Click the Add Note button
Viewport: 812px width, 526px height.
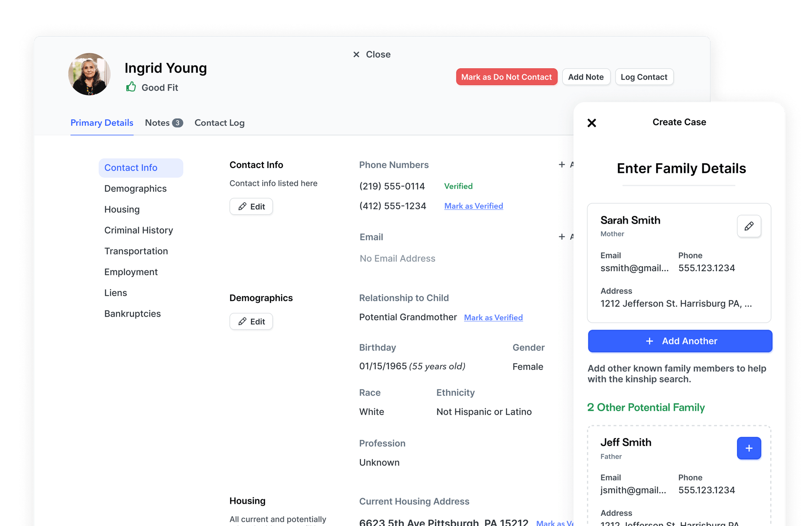tap(585, 77)
